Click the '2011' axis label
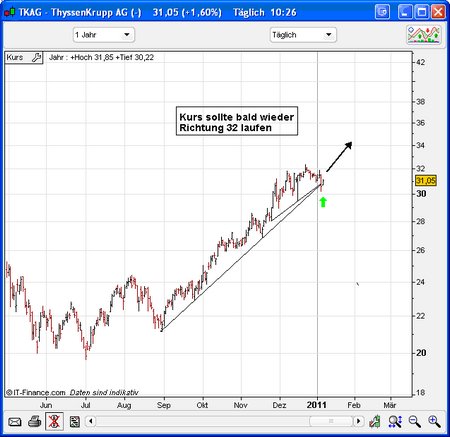Viewport: 450px width, 437px height. click(316, 405)
